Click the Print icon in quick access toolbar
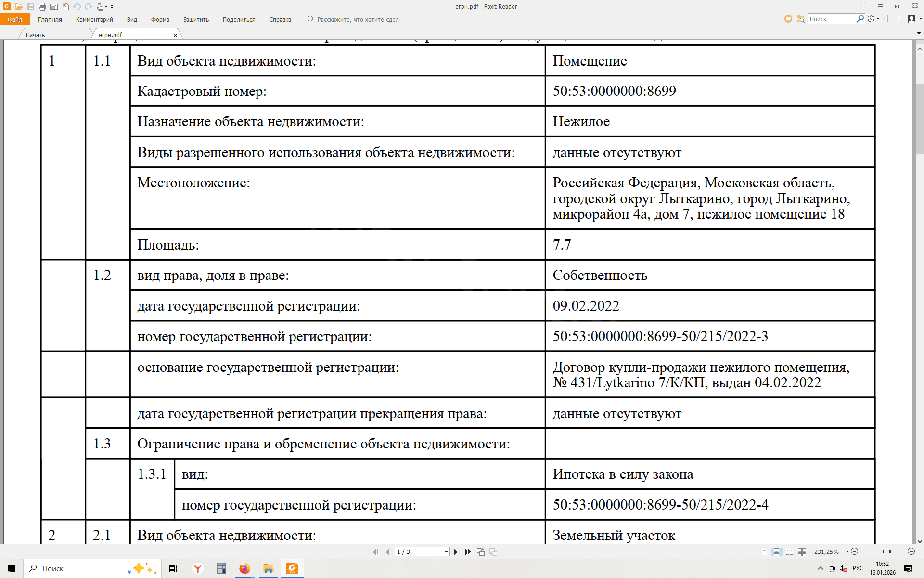924x578 pixels. [x=42, y=7]
